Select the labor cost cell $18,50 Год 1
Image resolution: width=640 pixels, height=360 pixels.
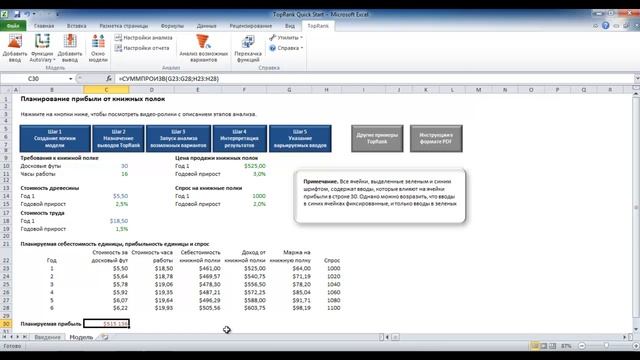107,221
